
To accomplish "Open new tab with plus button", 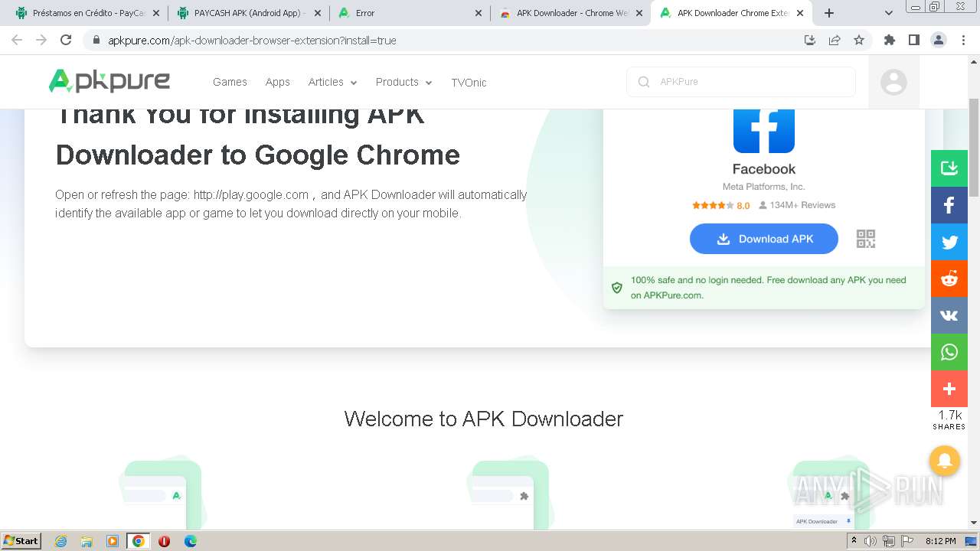I will pos(829,13).
